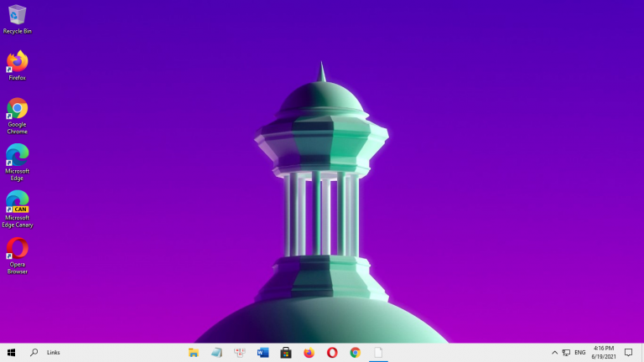644x362 pixels.
Task: Open the Snipping Tool taskbar icon
Action: [240, 353]
